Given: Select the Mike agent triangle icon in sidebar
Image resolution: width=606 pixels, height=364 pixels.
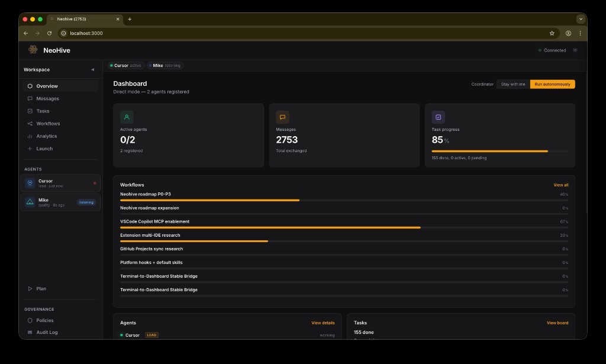Looking at the screenshot, I should click(30, 202).
